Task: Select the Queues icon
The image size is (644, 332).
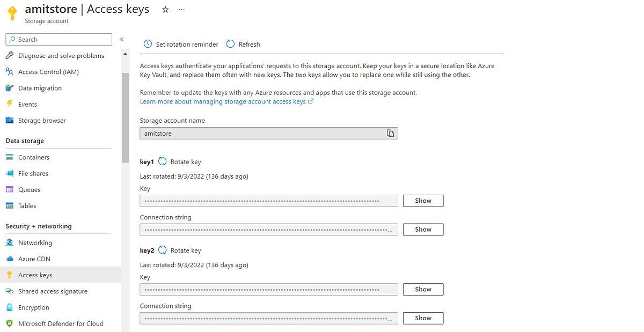Action: [x=11, y=189]
